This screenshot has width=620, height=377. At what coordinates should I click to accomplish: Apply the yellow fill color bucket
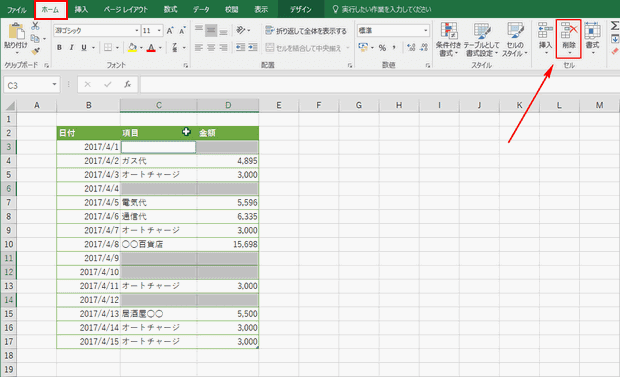tap(132, 48)
